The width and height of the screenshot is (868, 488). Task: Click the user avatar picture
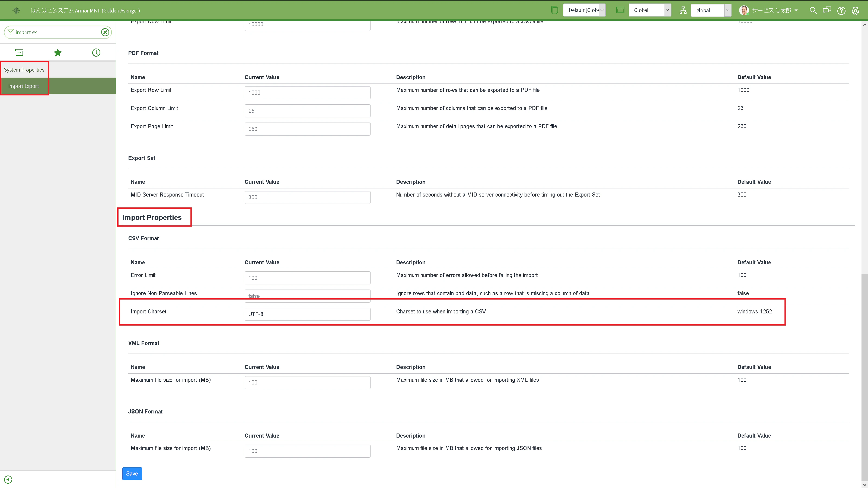coord(744,11)
